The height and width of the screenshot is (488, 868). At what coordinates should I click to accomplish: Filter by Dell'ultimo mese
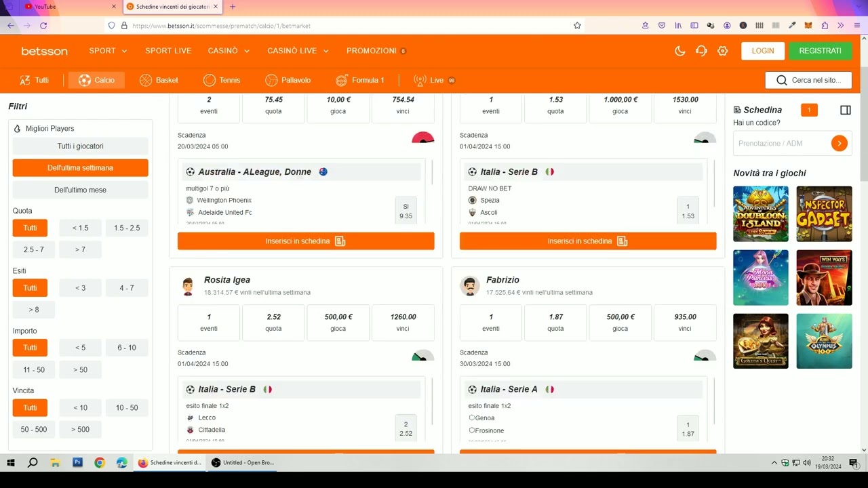pyautogui.click(x=80, y=190)
